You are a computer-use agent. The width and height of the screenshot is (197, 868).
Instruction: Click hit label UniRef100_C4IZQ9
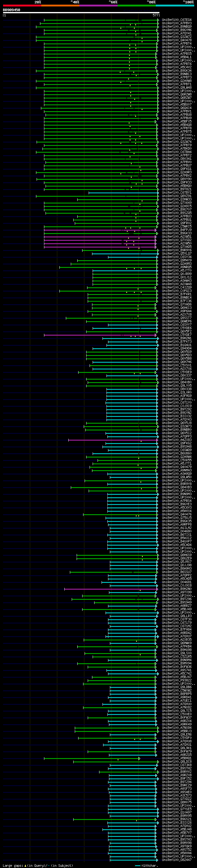click(x=177, y=287)
